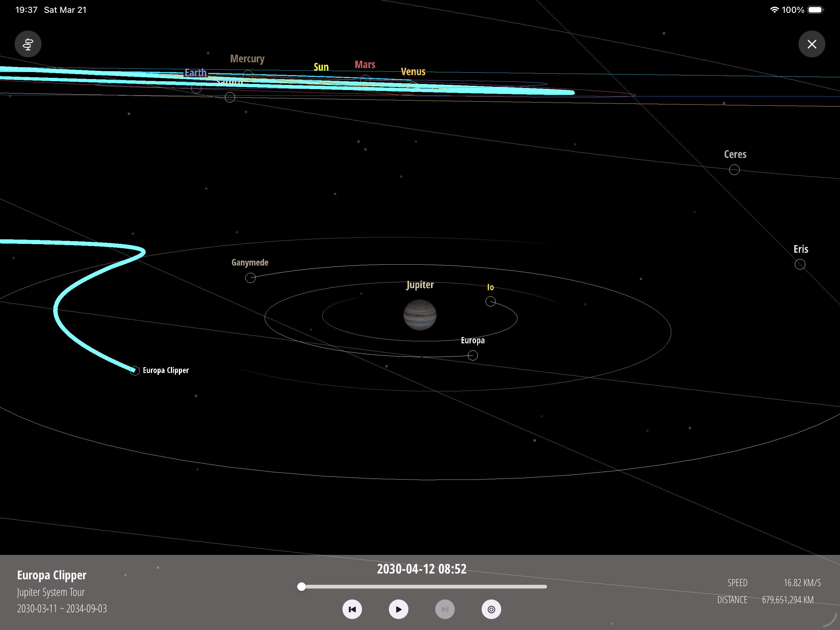Select the Ganymede moon marker
The height and width of the screenshot is (630, 840).
point(250,277)
